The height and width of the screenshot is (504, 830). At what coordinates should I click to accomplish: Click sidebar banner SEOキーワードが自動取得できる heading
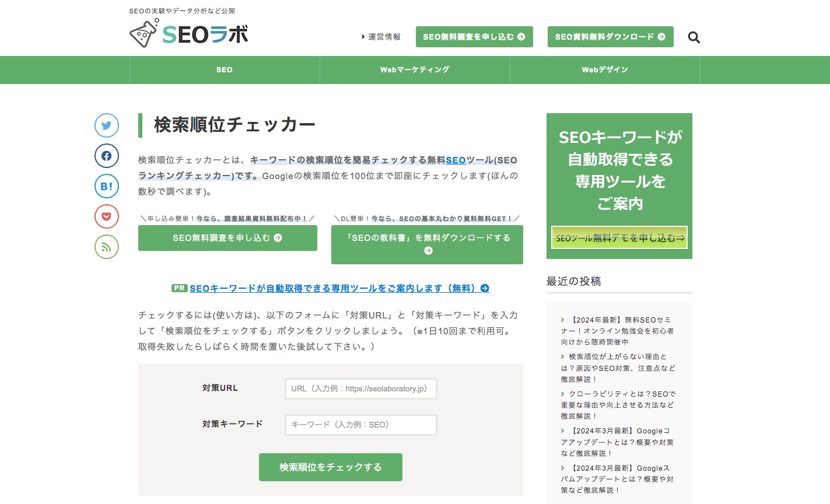(x=620, y=170)
